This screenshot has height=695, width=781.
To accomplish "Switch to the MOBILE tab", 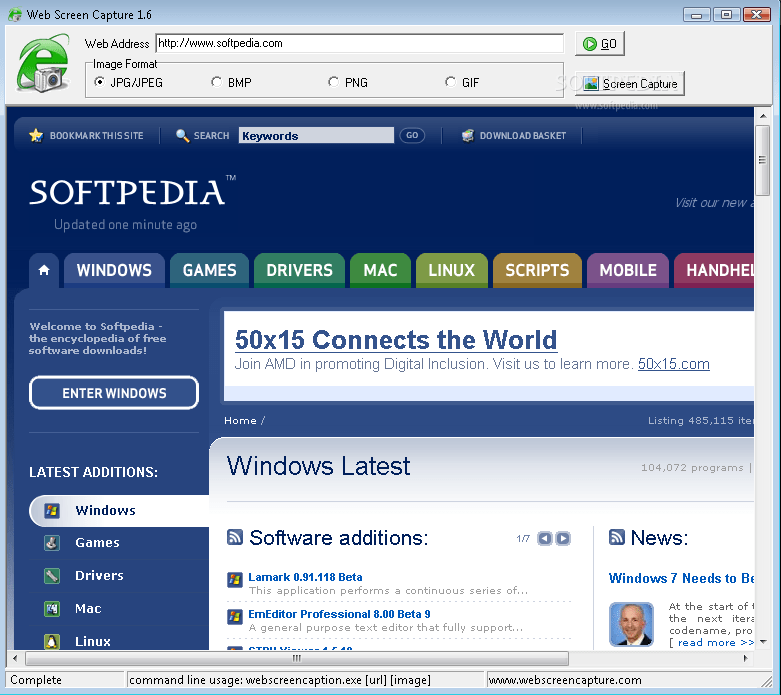I will tap(628, 270).
